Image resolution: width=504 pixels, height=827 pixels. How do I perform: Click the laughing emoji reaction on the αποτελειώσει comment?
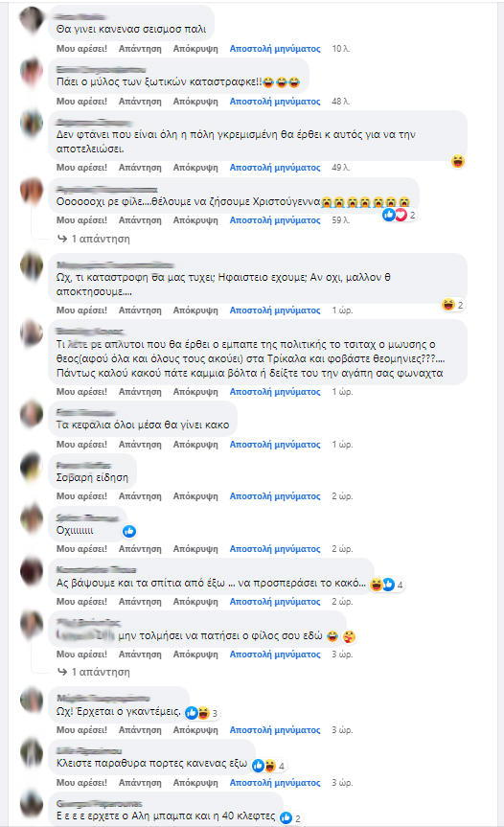458,161
